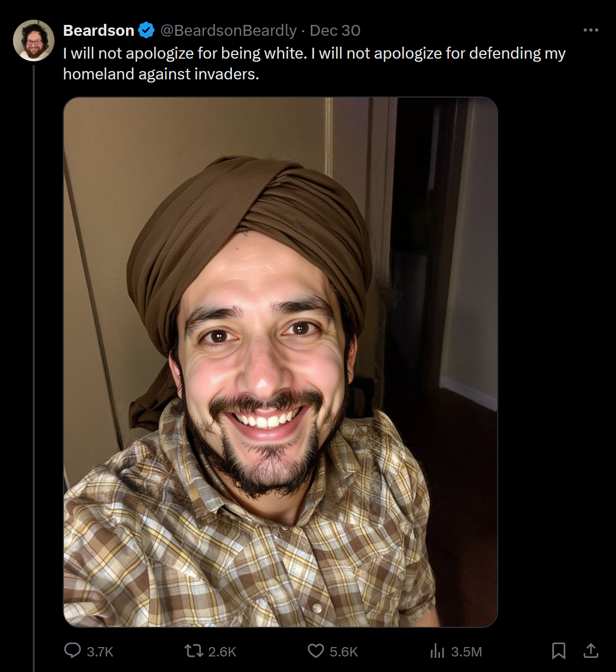This screenshot has height=672, width=616.
Task: Bookmark this post
Action: point(558,651)
